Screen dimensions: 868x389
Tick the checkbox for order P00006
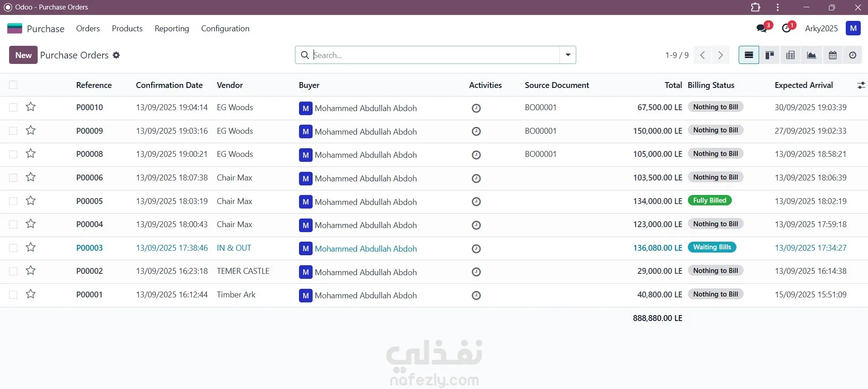coord(13,178)
